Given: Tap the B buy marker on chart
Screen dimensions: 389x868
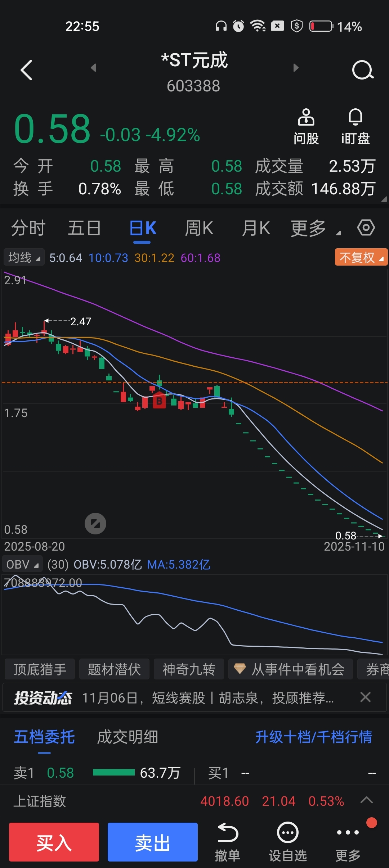Looking at the screenshot, I should [159, 401].
